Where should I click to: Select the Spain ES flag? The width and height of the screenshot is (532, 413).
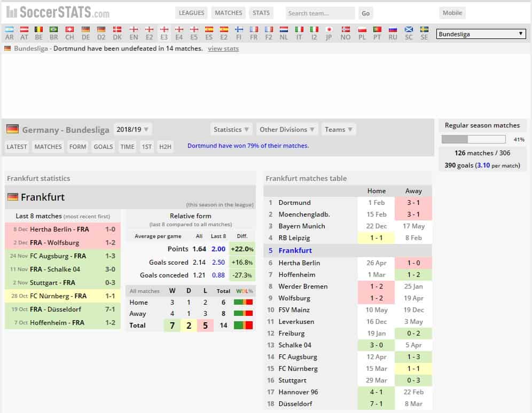point(209,29)
